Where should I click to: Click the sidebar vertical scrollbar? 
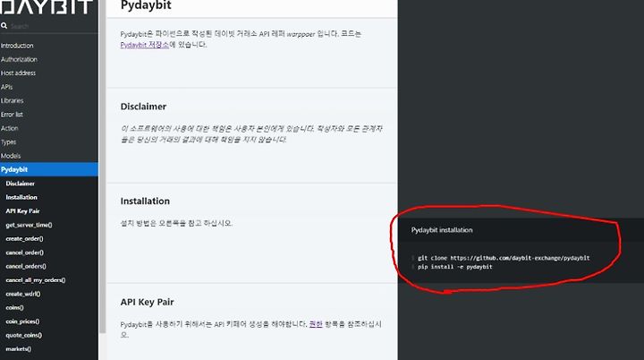pyautogui.click(x=102, y=165)
